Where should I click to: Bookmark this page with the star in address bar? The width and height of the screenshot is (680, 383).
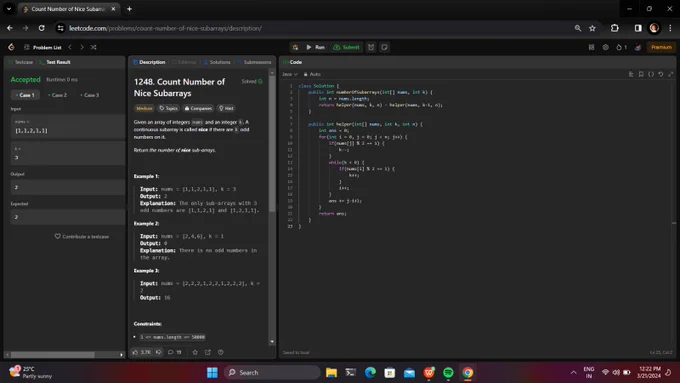pos(592,28)
